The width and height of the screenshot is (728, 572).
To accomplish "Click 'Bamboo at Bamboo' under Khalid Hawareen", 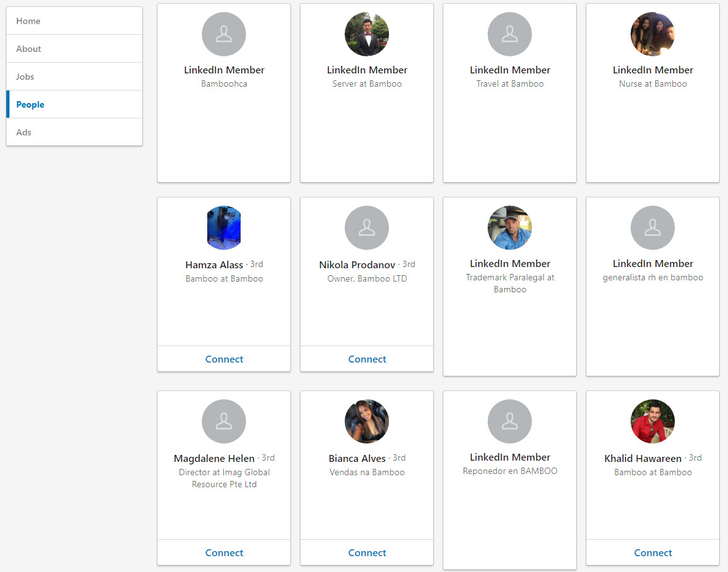I will point(653,472).
